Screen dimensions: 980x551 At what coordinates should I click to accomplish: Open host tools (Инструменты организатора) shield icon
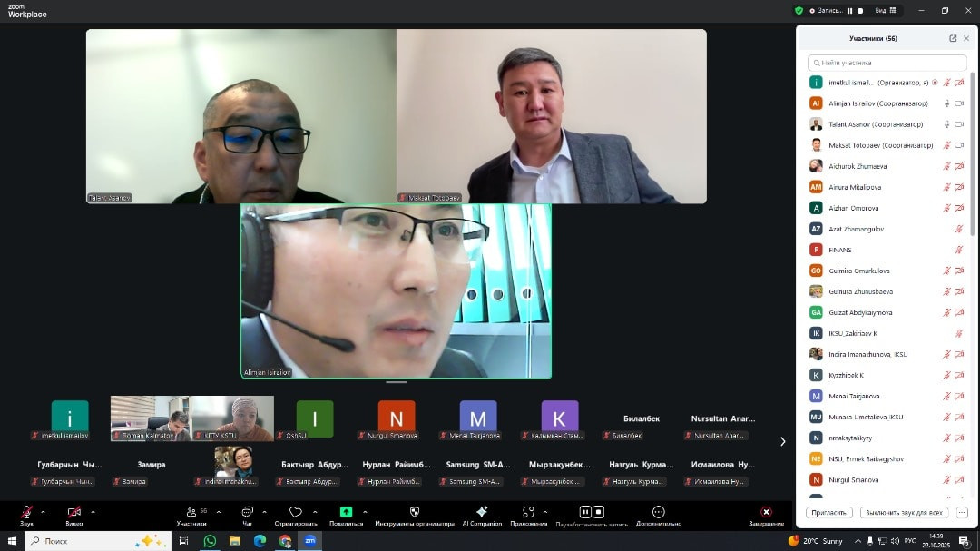click(x=415, y=513)
